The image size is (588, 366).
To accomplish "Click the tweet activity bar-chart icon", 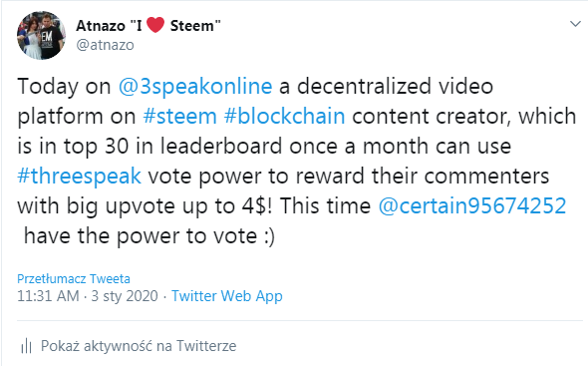I will point(26,345).
